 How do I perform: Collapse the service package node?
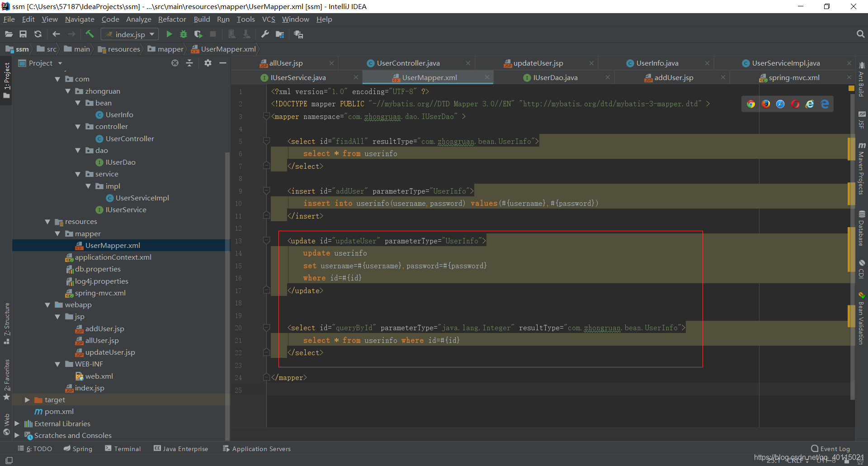click(x=78, y=174)
